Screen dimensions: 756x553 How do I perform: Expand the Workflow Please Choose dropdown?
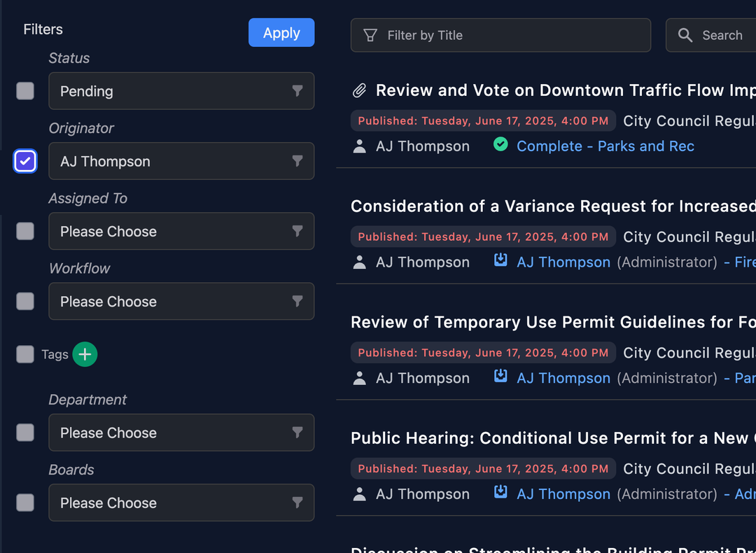click(181, 302)
